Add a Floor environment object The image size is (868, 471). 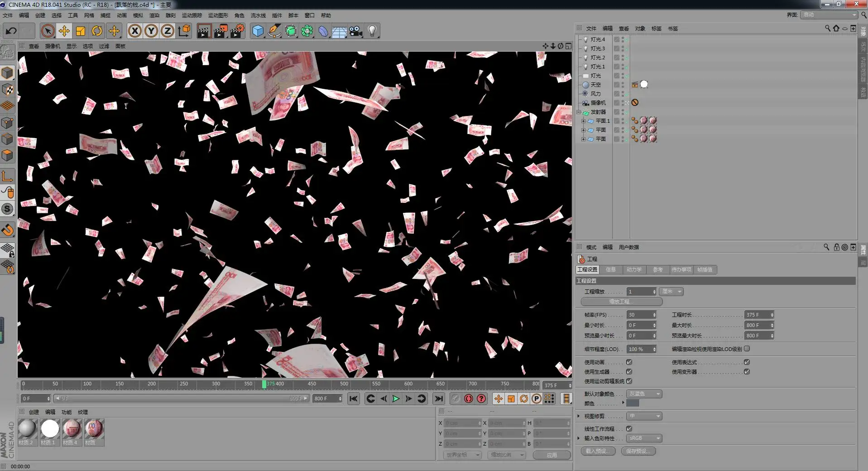[x=339, y=31]
